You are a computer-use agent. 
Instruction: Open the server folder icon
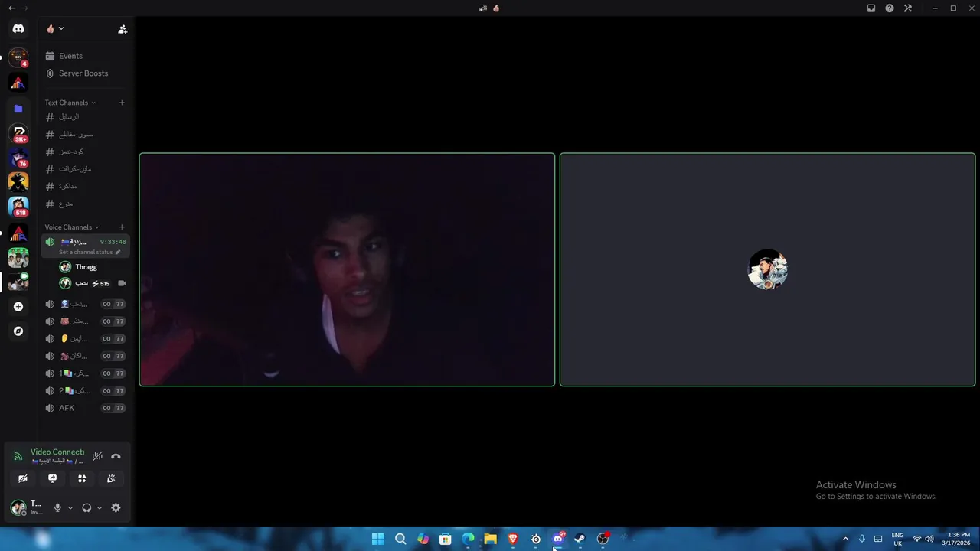pos(18,109)
